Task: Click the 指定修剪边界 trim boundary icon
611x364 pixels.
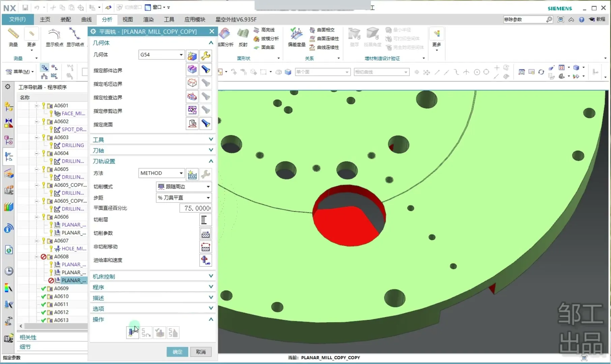Action: tap(192, 110)
